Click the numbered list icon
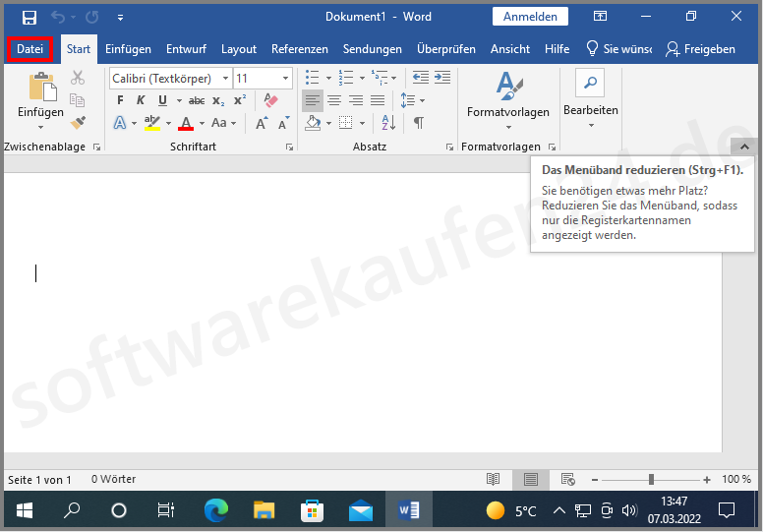 [x=346, y=78]
